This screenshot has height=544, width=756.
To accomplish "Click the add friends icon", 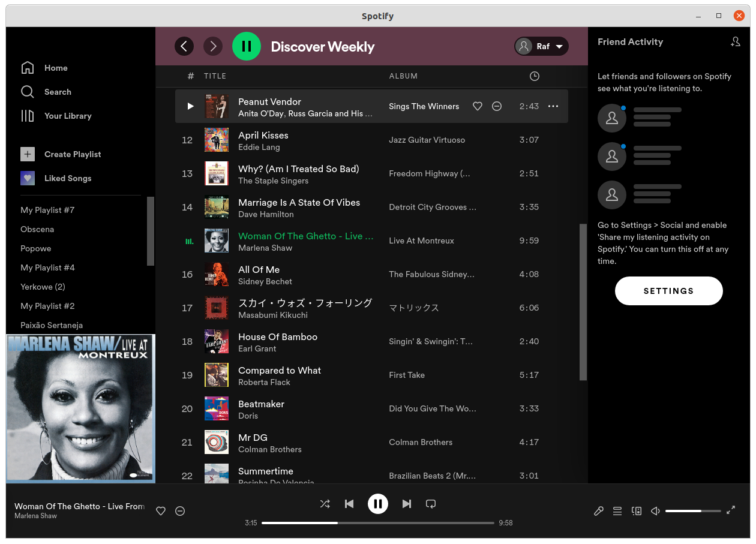I will (736, 42).
